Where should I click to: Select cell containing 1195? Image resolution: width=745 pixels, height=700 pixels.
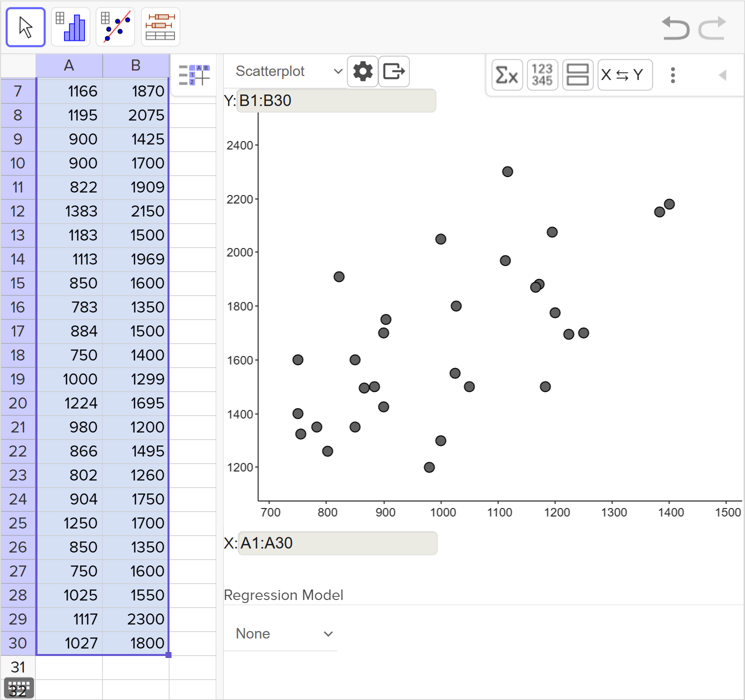69,115
